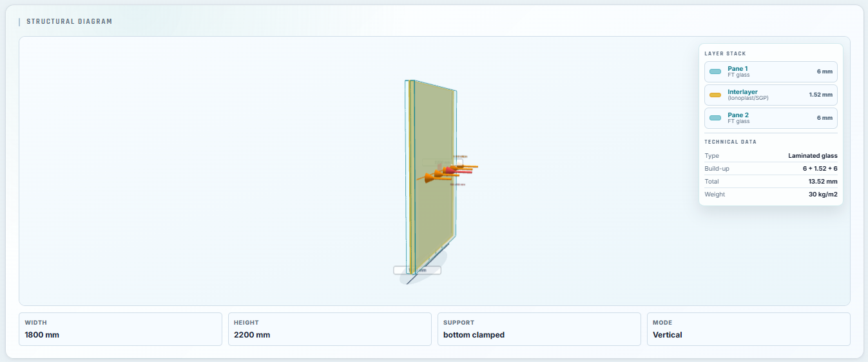Click the 'Structural Diagram' heading

point(69,21)
